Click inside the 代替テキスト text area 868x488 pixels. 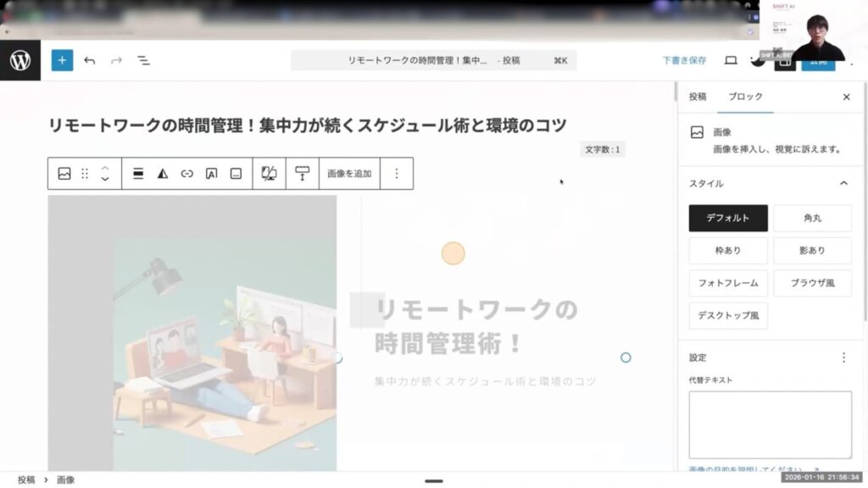pos(770,424)
